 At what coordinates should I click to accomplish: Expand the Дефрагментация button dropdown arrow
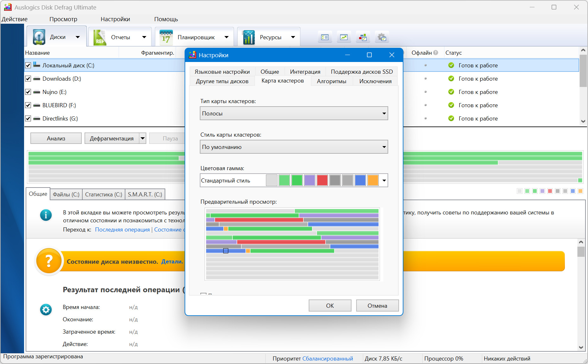pyautogui.click(x=143, y=139)
